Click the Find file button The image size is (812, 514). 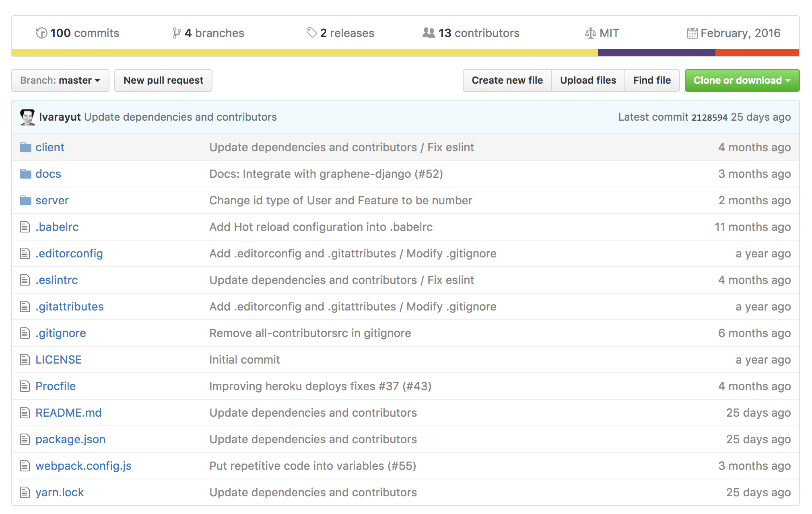[652, 80]
